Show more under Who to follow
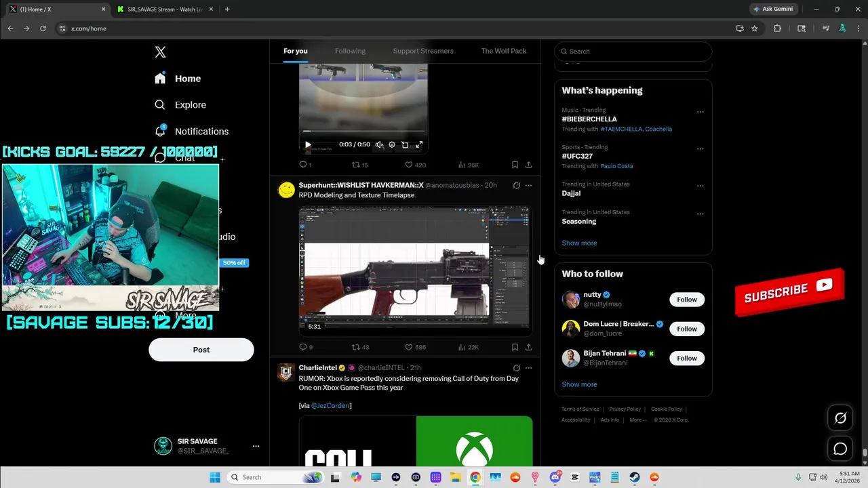This screenshot has width=868, height=488. 579,384
